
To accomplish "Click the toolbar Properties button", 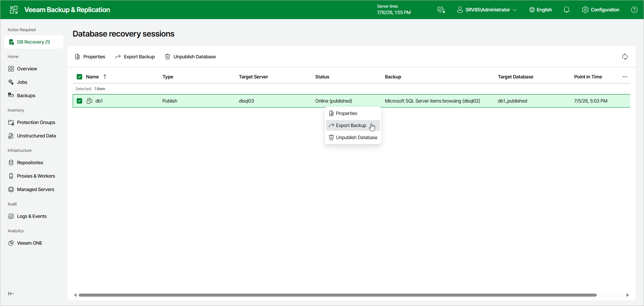I will click(90, 57).
